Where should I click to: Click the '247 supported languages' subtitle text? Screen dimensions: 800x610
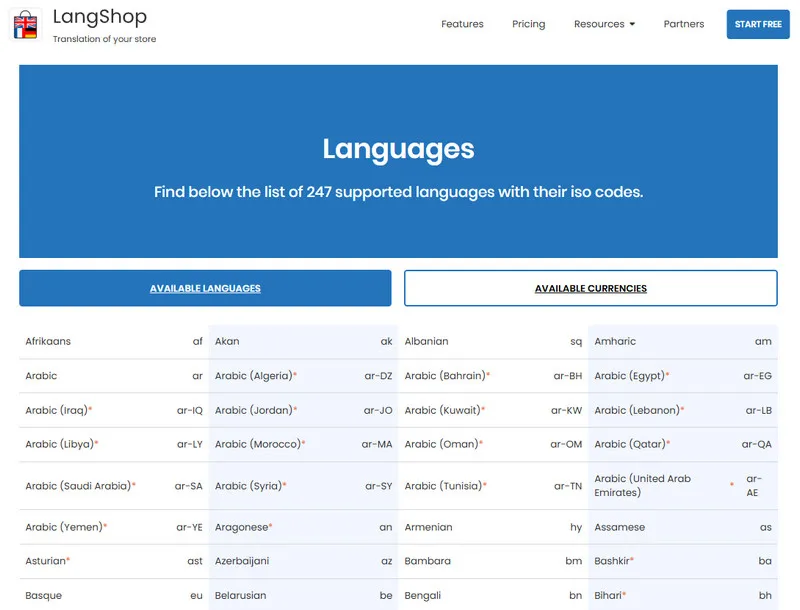[398, 192]
